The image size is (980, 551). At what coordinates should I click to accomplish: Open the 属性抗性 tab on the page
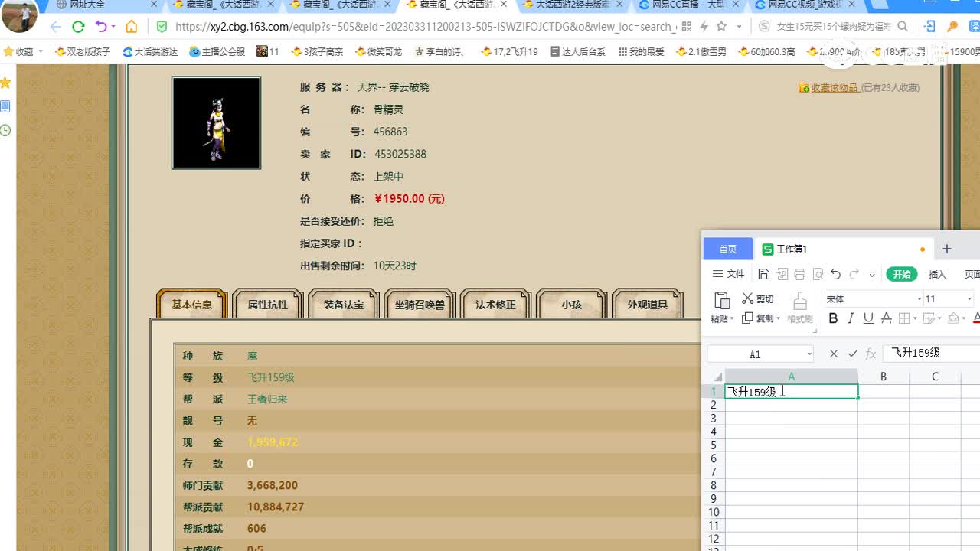pos(268,304)
